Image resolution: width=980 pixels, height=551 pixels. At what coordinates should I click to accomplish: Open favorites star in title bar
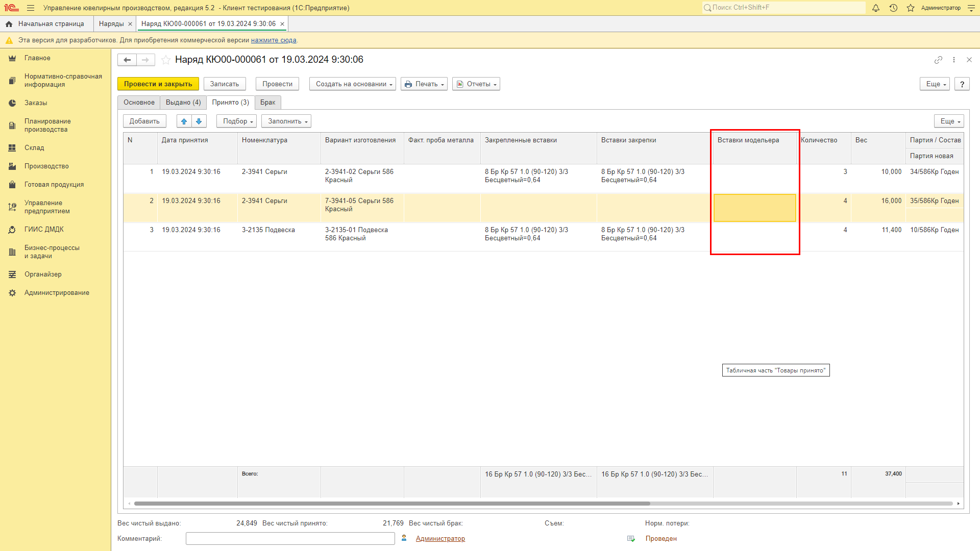[x=911, y=8]
